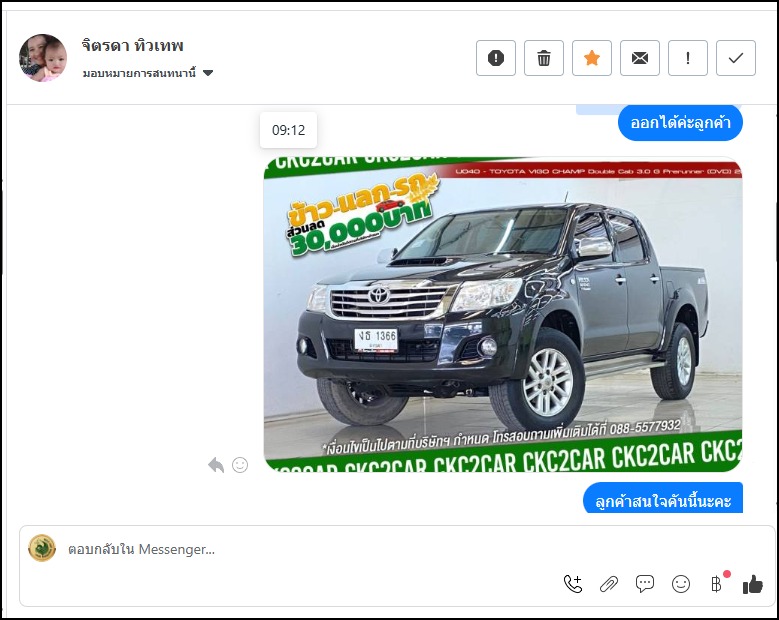Open the page avatar beside reply box
This screenshot has height=620, width=779.
pyautogui.click(x=42, y=548)
